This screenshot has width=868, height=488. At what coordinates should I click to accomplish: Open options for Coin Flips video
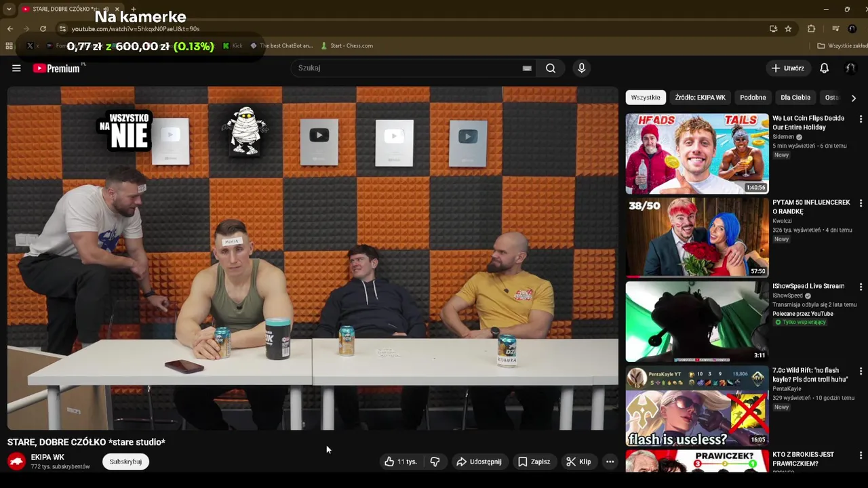click(861, 119)
